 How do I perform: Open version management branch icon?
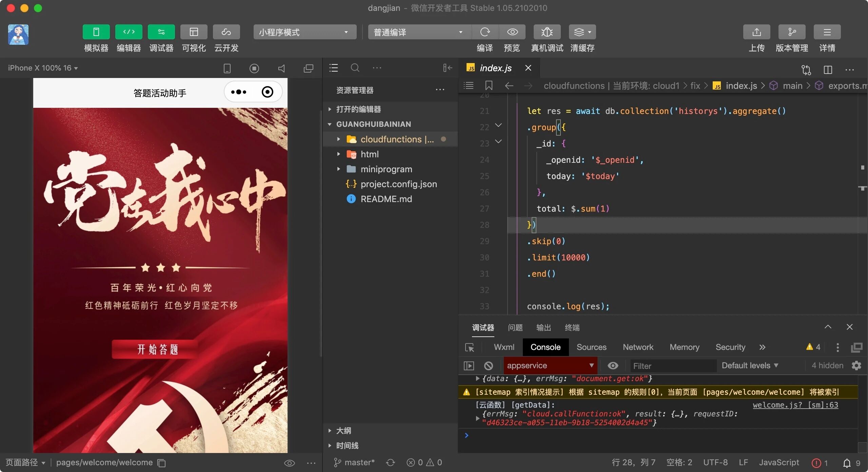click(792, 32)
